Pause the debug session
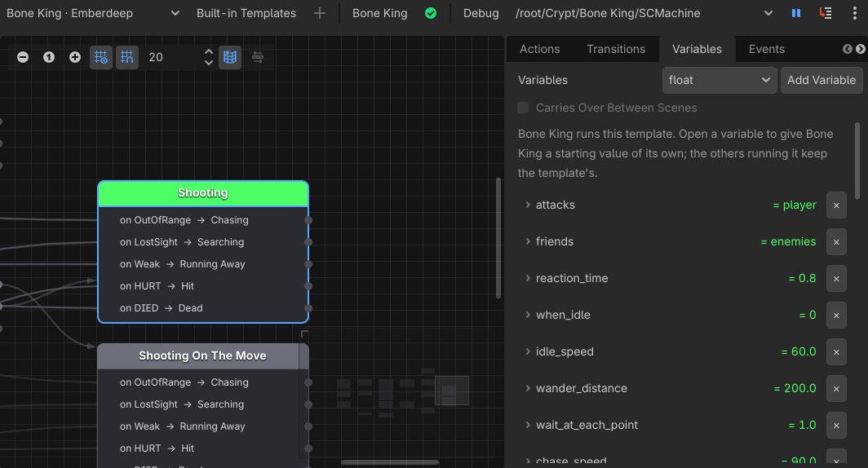Image resolution: width=868 pixels, height=468 pixels. point(796,13)
